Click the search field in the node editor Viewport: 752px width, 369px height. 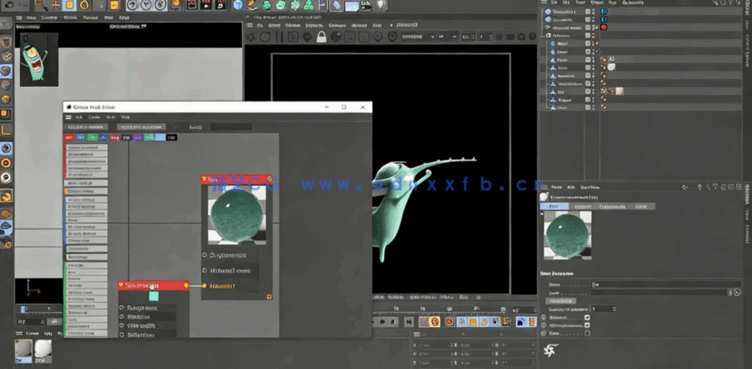point(231,127)
